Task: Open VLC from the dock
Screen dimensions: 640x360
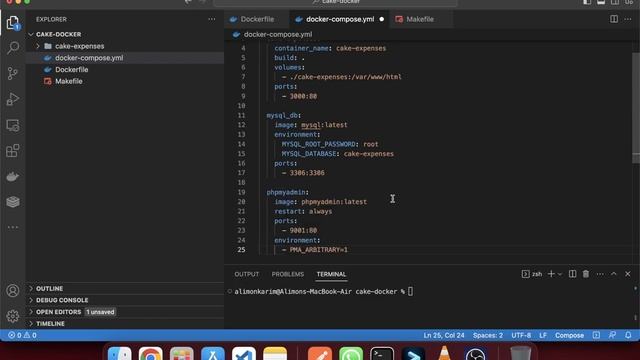Action: pyautogui.click(x=444, y=353)
